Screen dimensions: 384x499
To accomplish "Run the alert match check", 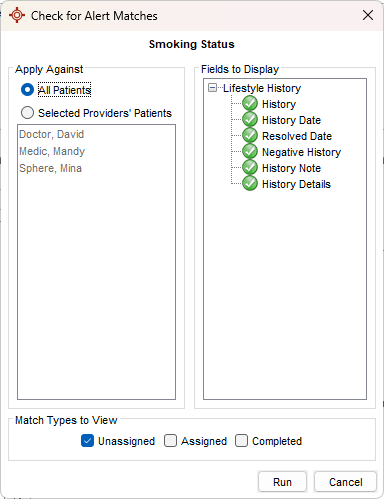I will [x=282, y=482].
